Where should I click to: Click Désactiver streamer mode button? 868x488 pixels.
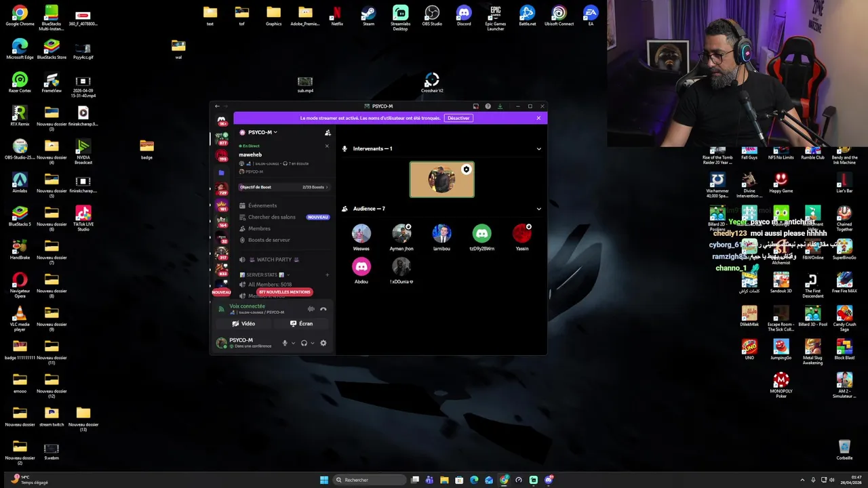(458, 118)
